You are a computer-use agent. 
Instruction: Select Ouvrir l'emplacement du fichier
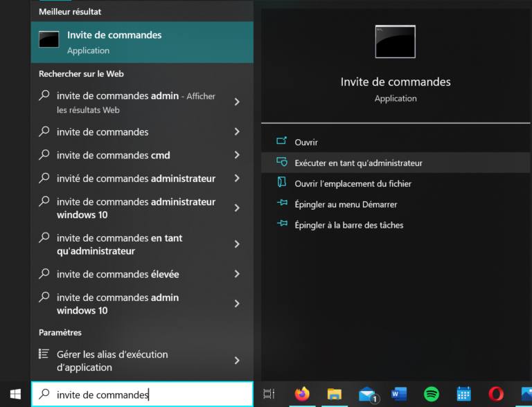(x=396, y=183)
